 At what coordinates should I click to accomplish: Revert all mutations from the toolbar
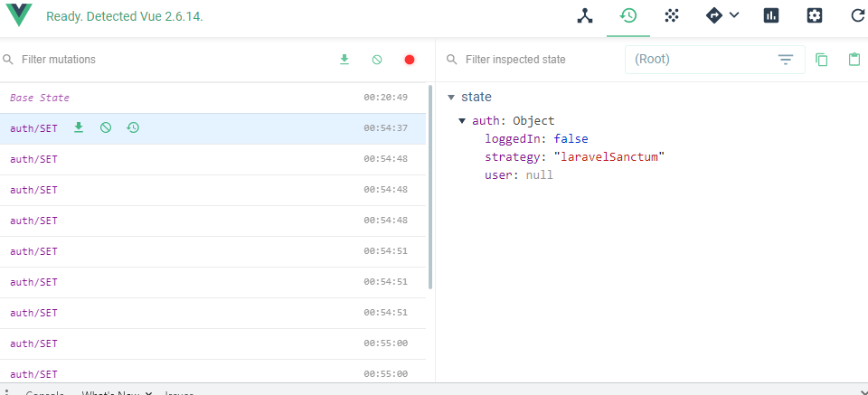[377, 59]
